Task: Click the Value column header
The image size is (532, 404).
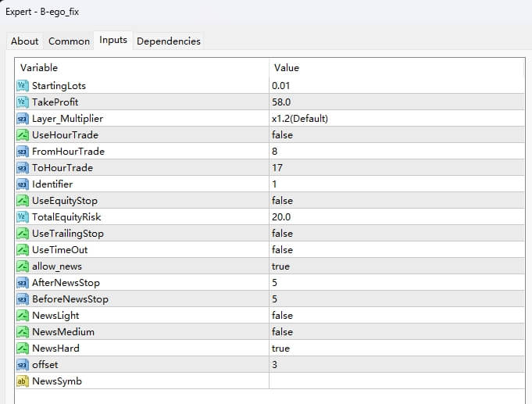Action: 287,68
